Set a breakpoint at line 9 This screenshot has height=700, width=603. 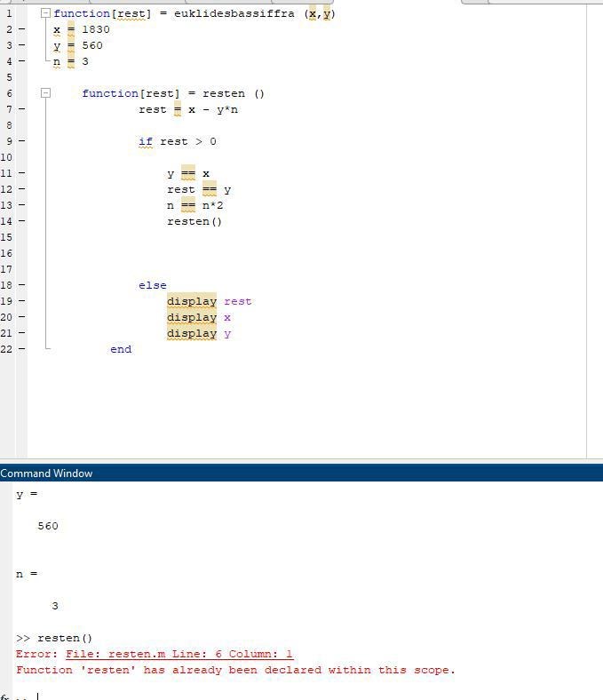click(x=21, y=141)
